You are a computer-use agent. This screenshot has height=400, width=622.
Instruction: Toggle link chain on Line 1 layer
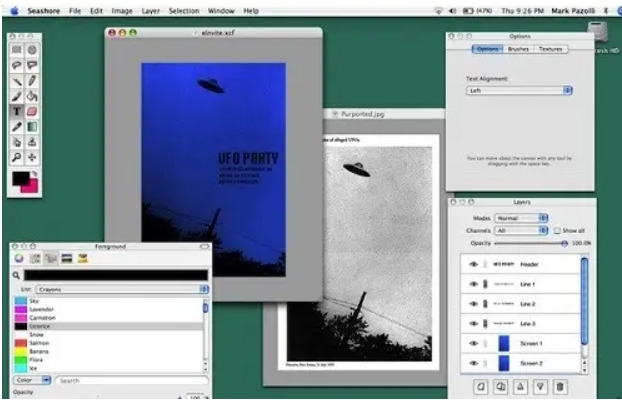[x=485, y=284]
